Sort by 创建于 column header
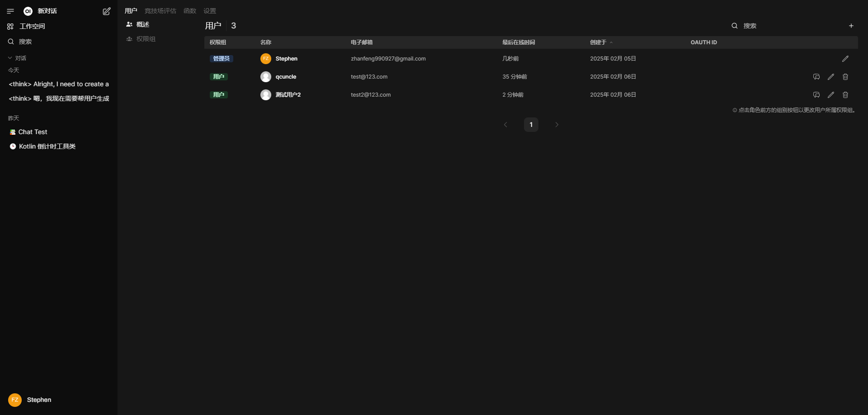Image resolution: width=868 pixels, height=415 pixels. [x=598, y=42]
